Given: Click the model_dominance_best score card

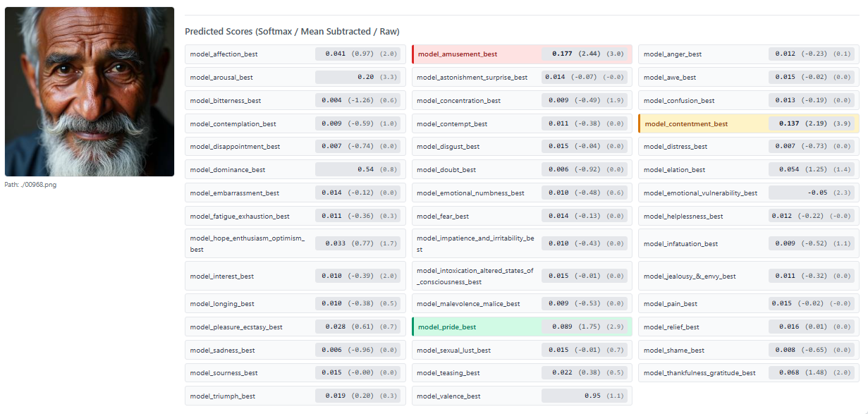Looking at the screenshot, I should click(295, 170).
